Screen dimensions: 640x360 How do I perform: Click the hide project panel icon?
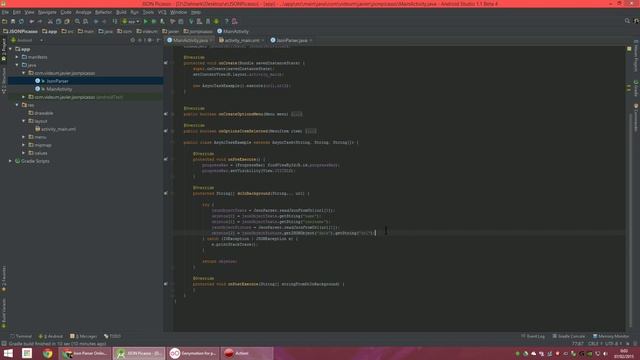[158, 40]
